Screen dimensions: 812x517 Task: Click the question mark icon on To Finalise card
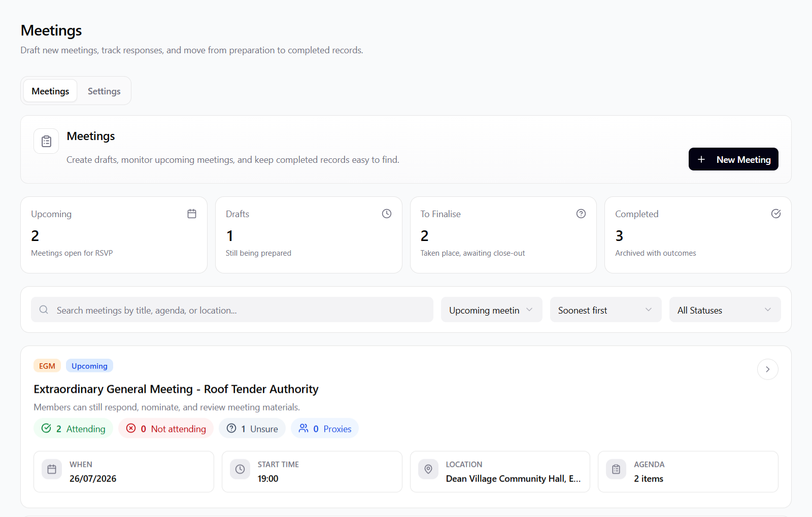581,214
